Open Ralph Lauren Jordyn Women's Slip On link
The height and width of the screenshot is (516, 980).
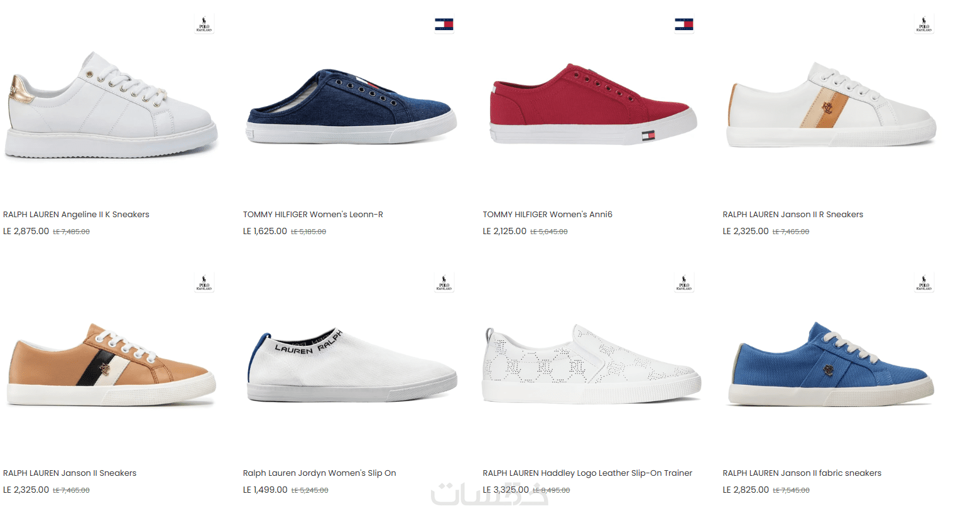click(319, 473)
